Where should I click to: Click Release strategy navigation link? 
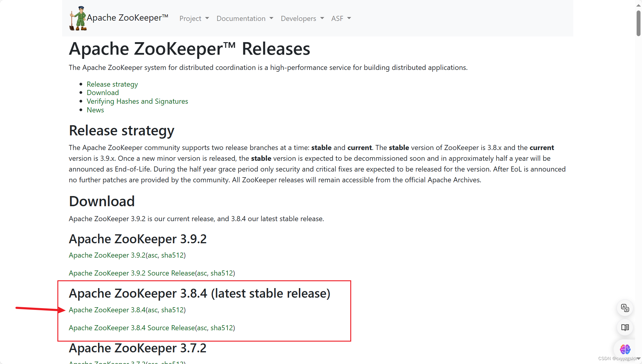tap(112, 84)
